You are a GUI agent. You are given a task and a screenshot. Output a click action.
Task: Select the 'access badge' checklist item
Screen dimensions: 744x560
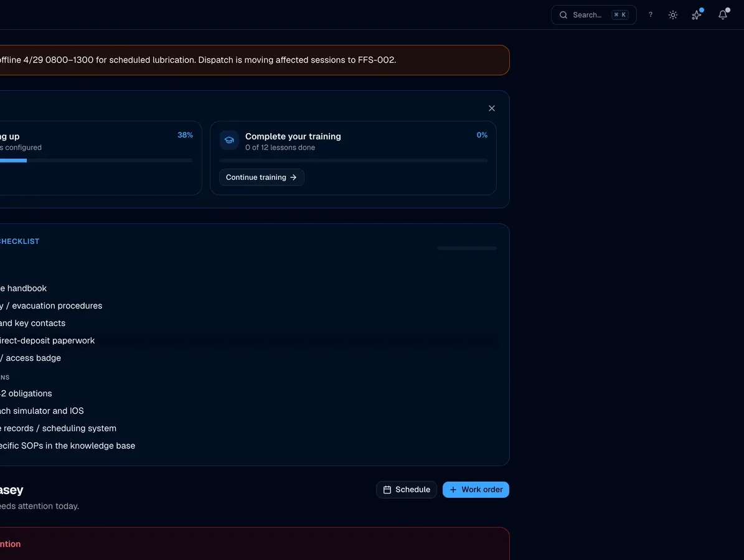tap(31, 358)
